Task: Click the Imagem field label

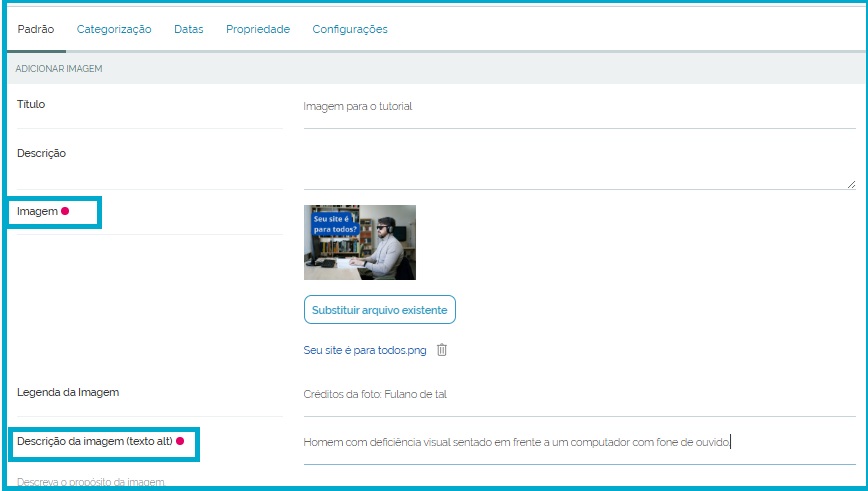Action: (x=37, y=211)
